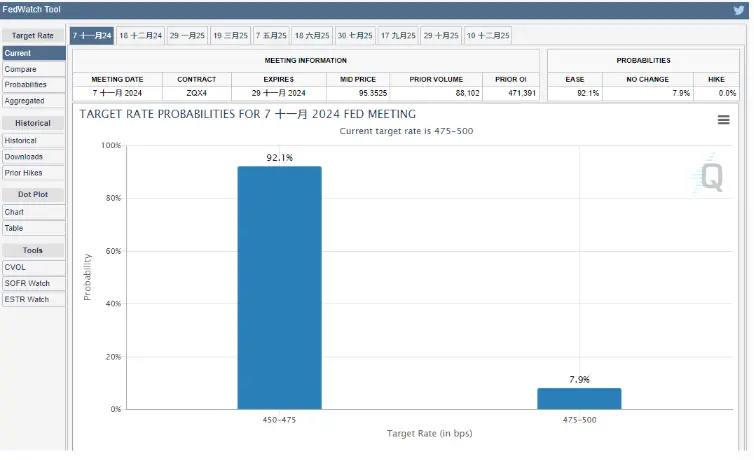754x460 pixels.
Task: Open the chart hamburger menu
Action: click(723, 120)
